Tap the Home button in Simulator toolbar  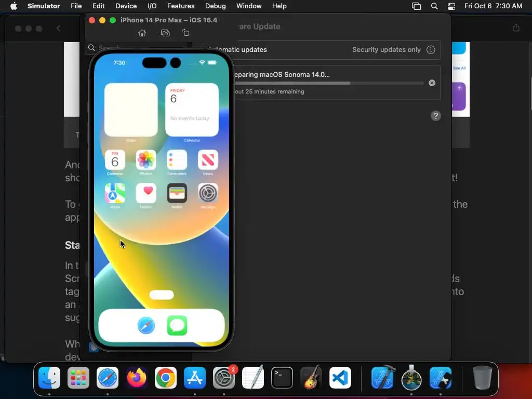click(x=142, y=33)
